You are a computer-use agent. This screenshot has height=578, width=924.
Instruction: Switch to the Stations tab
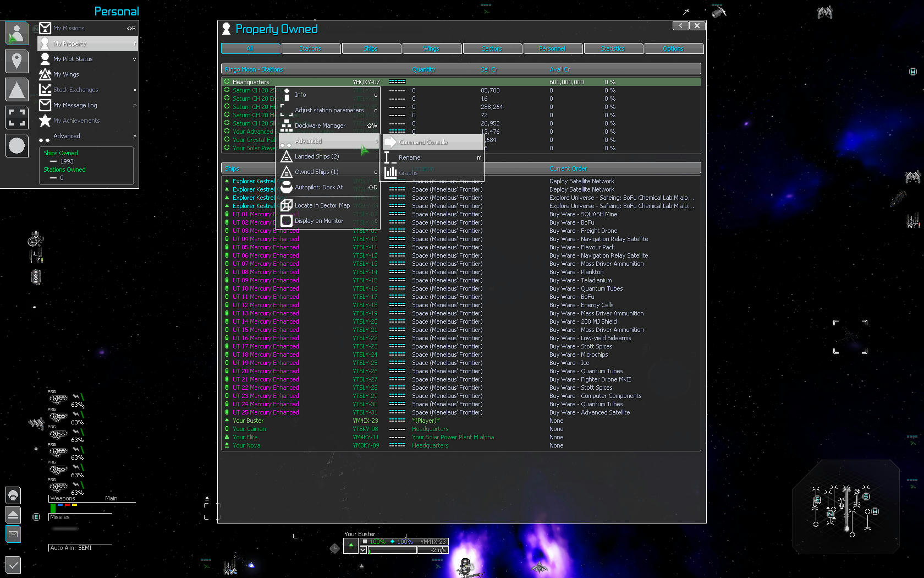311,48
